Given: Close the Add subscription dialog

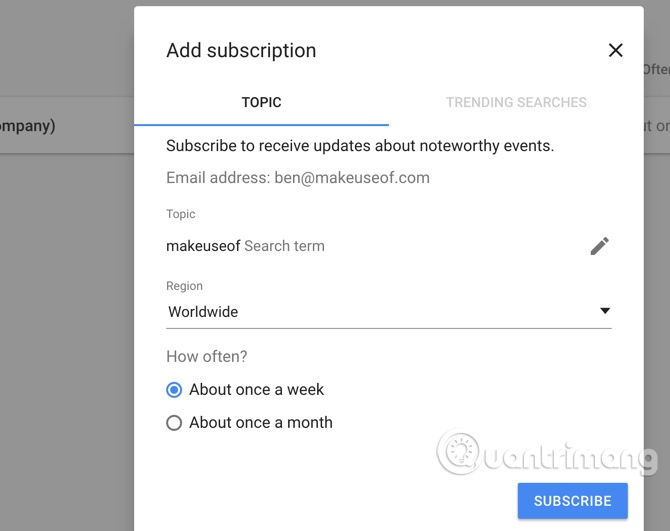Looking at the screenshot, I should [615, 50].
